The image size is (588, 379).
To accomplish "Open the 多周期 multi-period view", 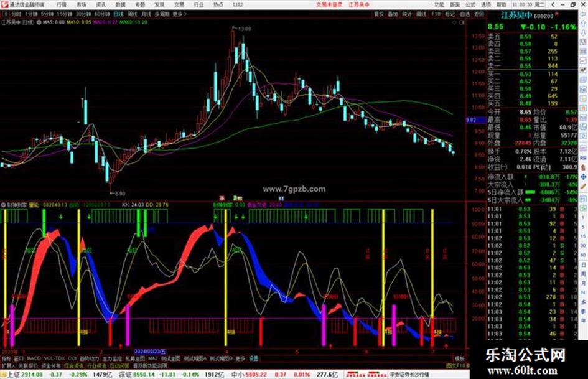I will click(x=162, y=14).
